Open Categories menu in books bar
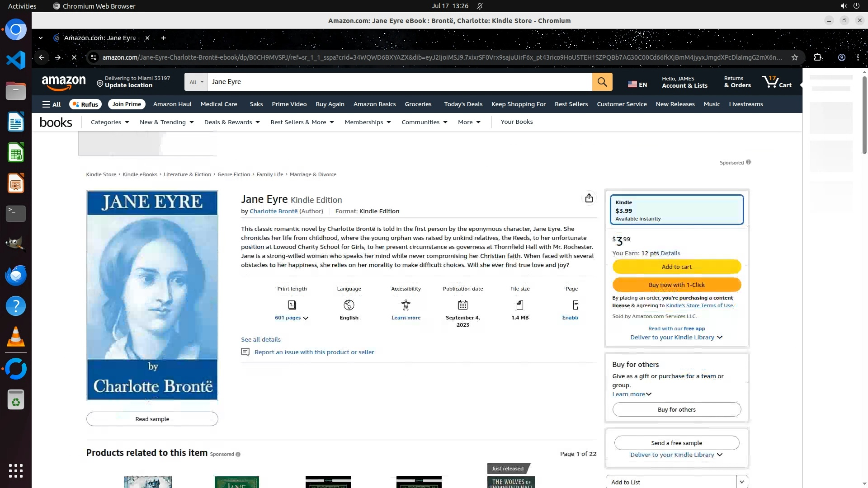 (x=109, y=122)
